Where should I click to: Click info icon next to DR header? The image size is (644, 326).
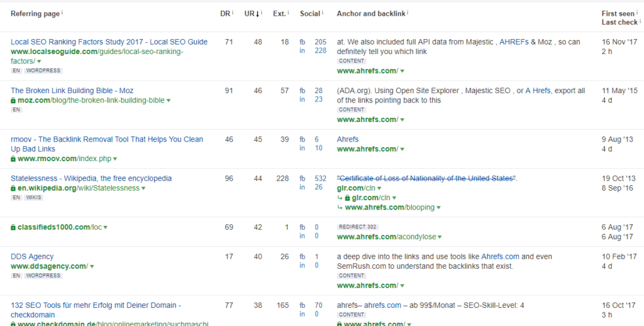click(x=233, y=13)
